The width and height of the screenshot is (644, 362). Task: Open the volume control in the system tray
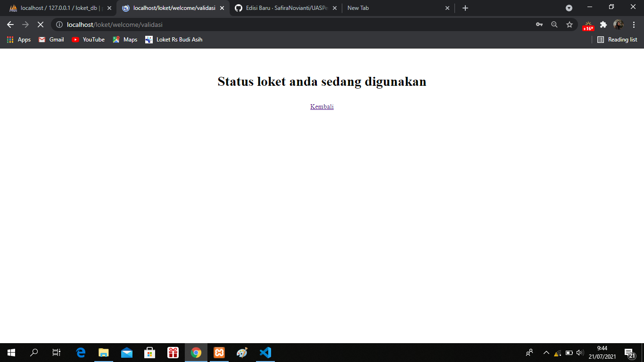click(x=579, y=353)
